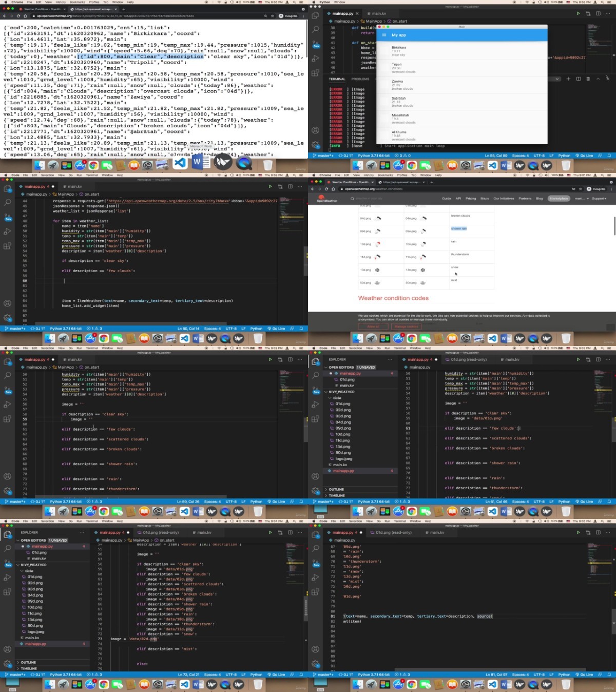Collapse KIVY_WEATHER in the 9:04 PM VS Code window
Image resolution: width=616 pixels, height=692 pixels.
coord(33,565)
